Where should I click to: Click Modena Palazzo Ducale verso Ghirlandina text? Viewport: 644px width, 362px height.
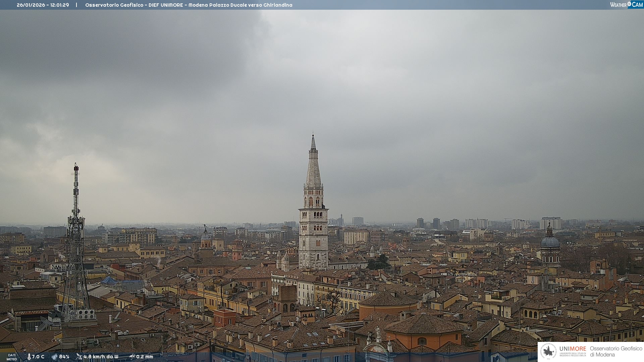(240, 5)
